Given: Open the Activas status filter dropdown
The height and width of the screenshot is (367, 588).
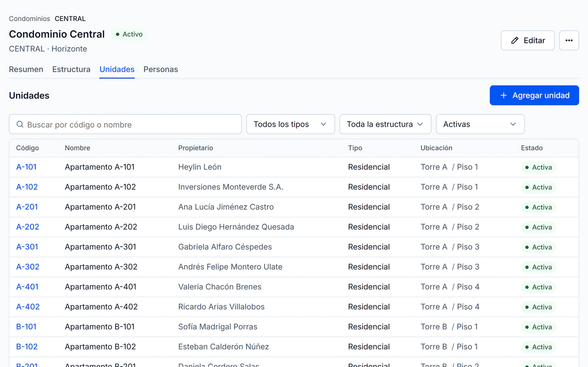Looking at the screenshot, I should click(x=480, y=124).
